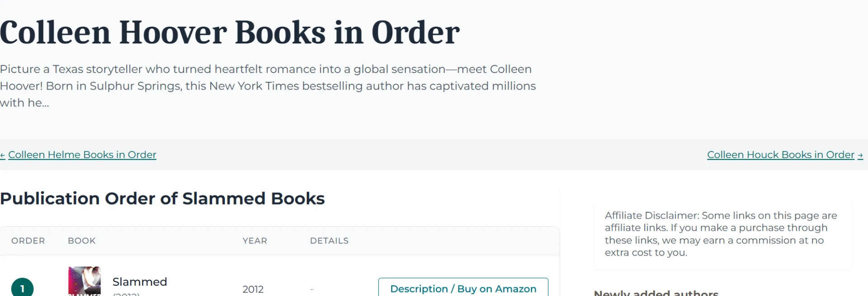Viewport: 868px width, 296px height.
Task: Go to Colleen Helme Books in Order
Action: click(82, 155)
